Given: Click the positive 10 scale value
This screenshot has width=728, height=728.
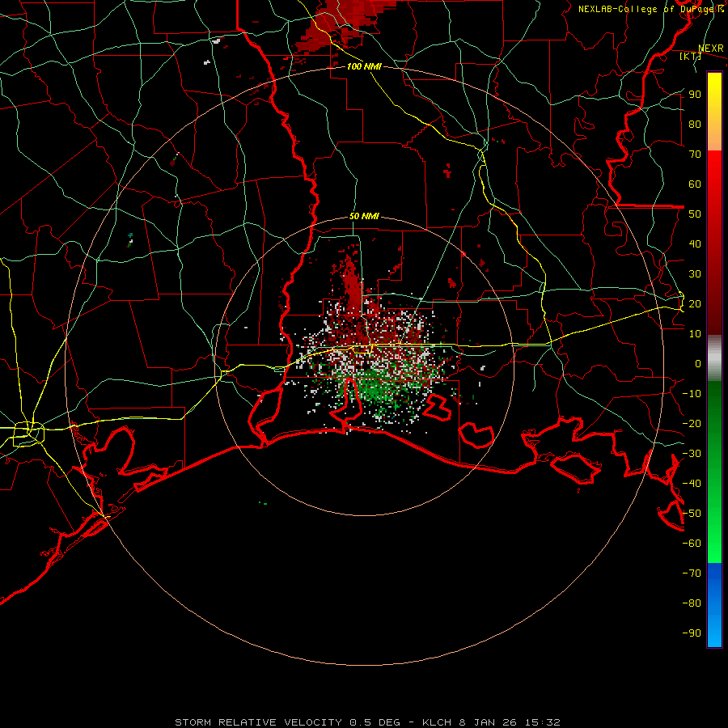Looking at the screenshot, I should [x=695, y=334].
